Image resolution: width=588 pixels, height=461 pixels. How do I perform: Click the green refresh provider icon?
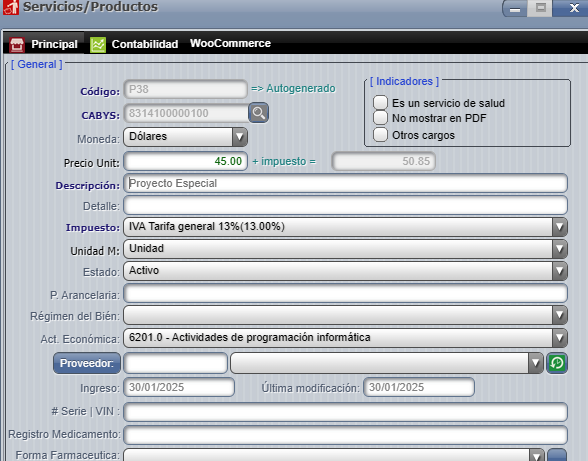coord(557,363)
